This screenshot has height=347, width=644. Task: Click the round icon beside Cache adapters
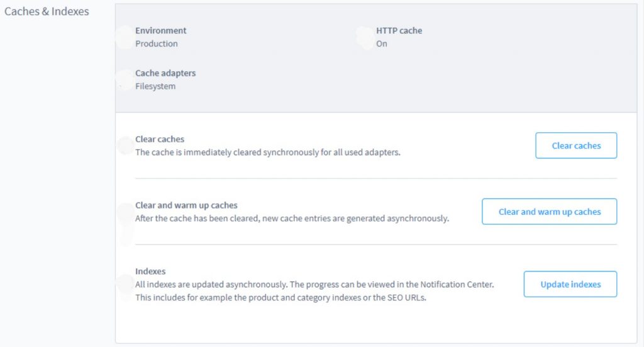[125, 80]
